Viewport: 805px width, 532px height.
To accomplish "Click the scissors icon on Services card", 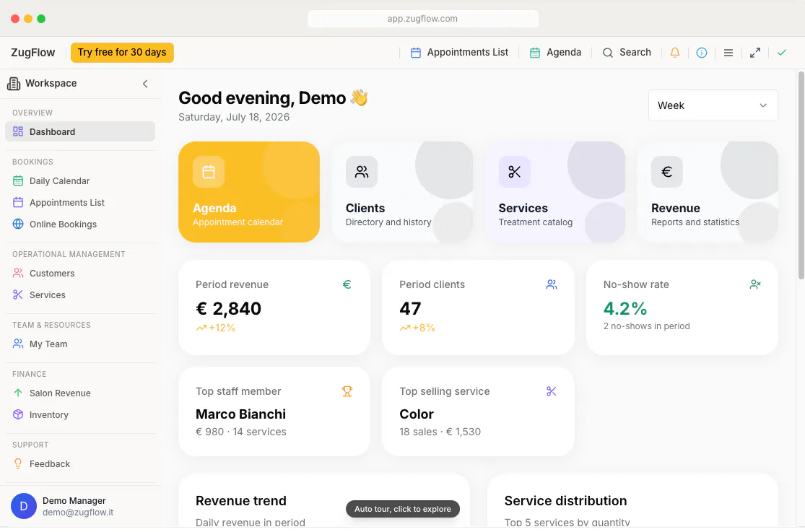I will click(515, 172).
